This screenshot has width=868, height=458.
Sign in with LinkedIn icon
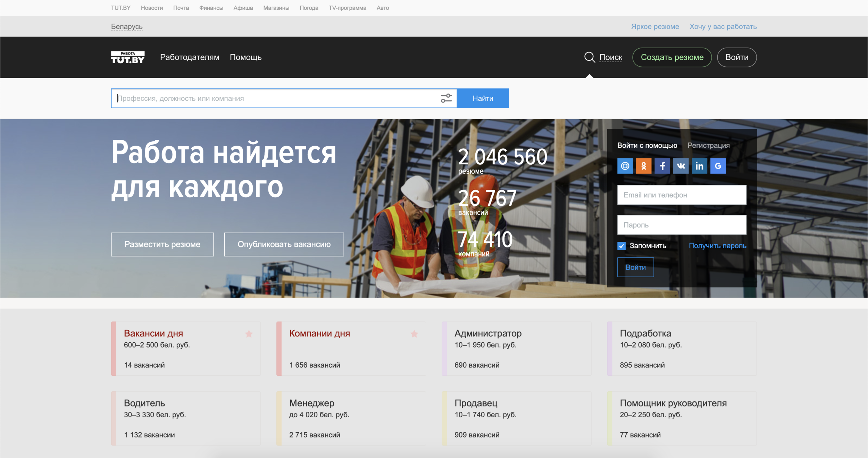(699, 166)
